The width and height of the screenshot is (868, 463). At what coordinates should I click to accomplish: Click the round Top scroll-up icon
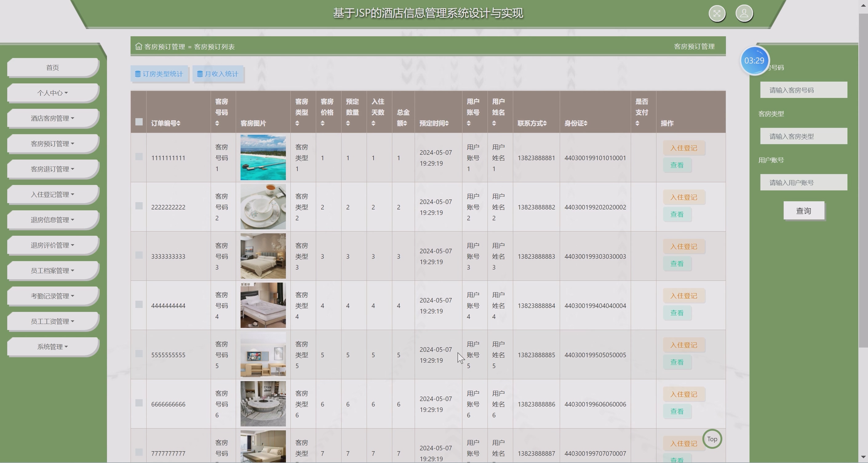click(712, 439)
